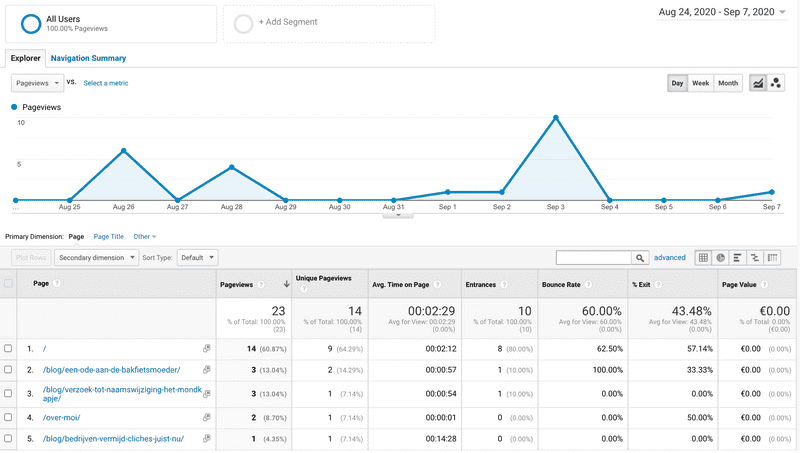Open the Secondary dimension dropdown
This screenshot has height=453, width=800.
96,258
